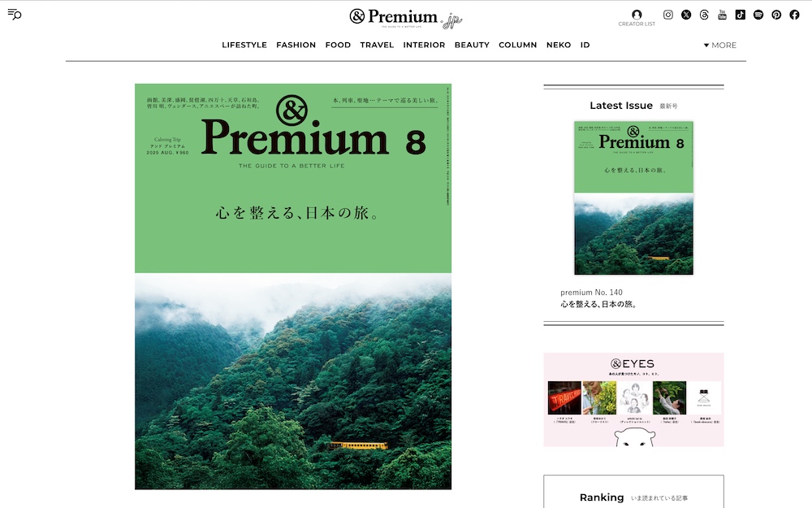
Task: Open the YouTube channel icon
Action: point(723,15)
